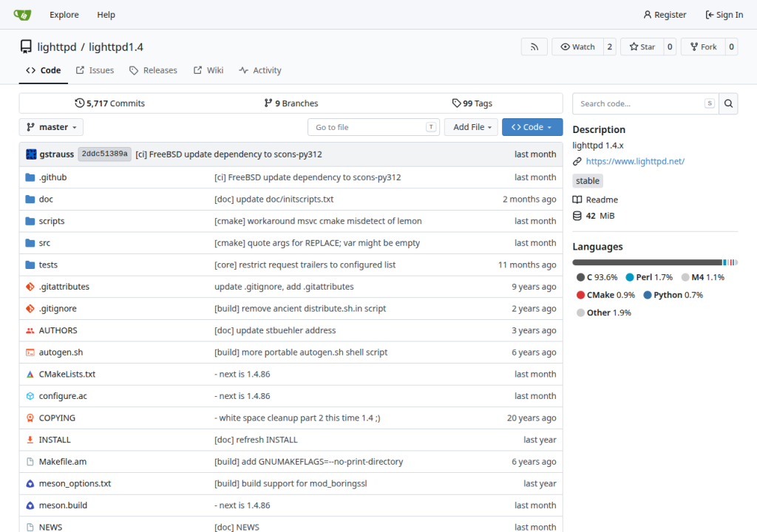
Task: Click the AUTHORS people icon
Action: 30,331
